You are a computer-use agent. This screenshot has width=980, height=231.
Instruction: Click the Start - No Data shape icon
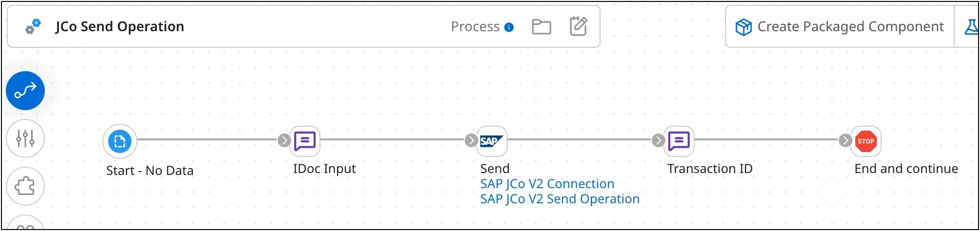[120, 141]
